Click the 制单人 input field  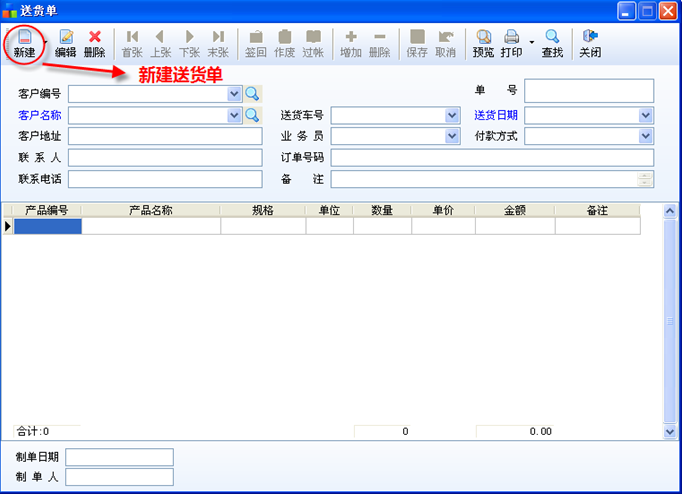click(119, 477)
